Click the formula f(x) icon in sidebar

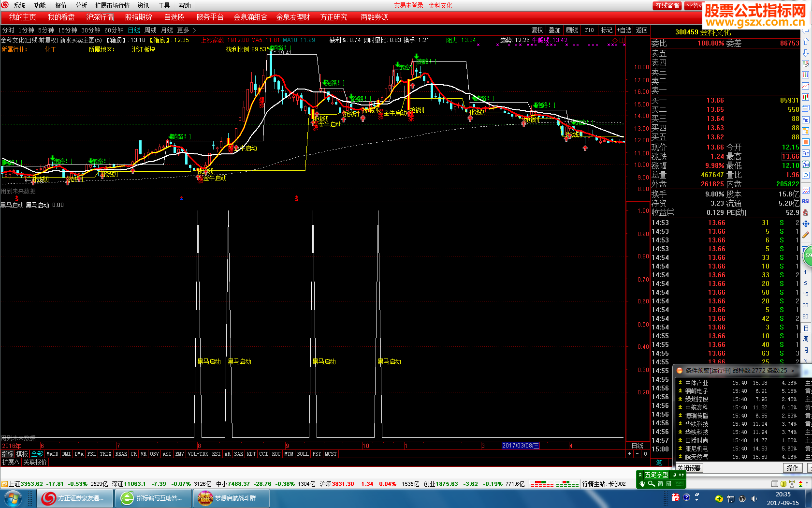point(806,164)
